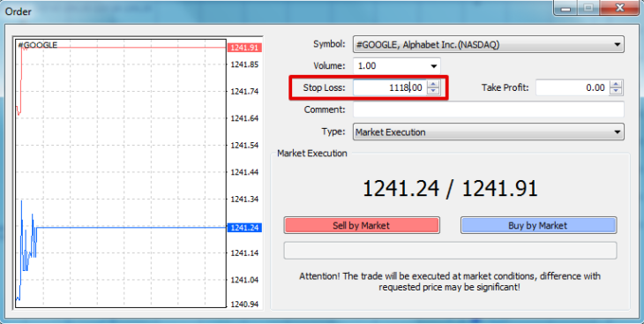644x324 pixels.
Task: Open the Type dropdown Market Execution
Action: 489,132
